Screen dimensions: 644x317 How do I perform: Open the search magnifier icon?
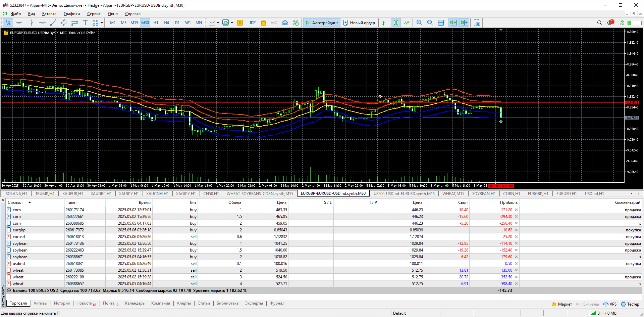pyautogui.click(x=599, y=23)
